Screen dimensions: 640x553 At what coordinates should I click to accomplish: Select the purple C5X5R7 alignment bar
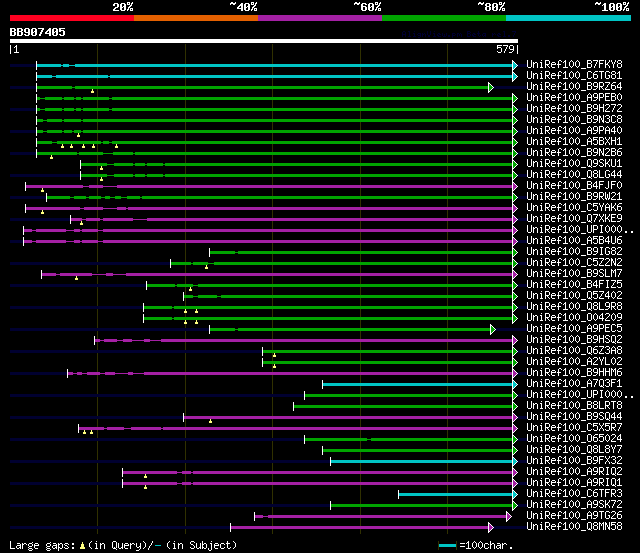pyautogui.click(x=296, y=429)
